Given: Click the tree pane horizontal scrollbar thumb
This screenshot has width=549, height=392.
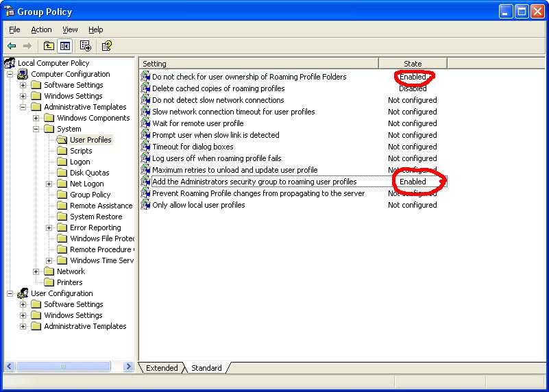Looking at the screenshot, I should coord(63,367).
